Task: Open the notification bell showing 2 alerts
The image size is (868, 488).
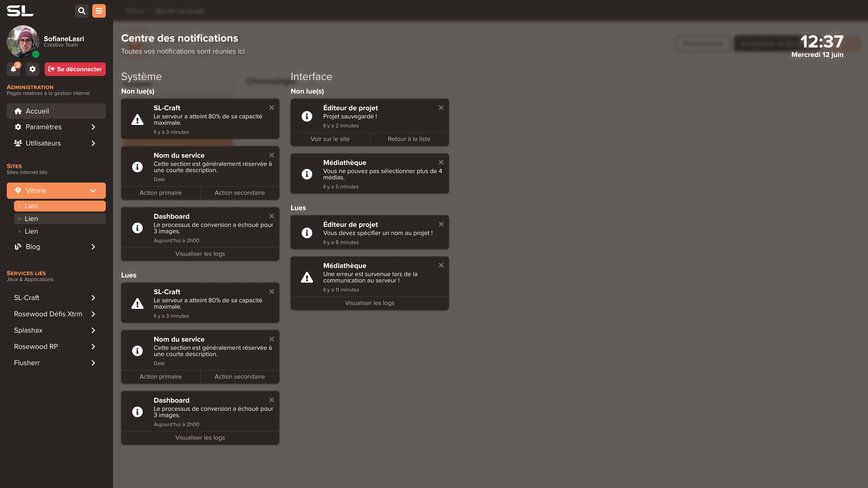Action: coord(14,69)
